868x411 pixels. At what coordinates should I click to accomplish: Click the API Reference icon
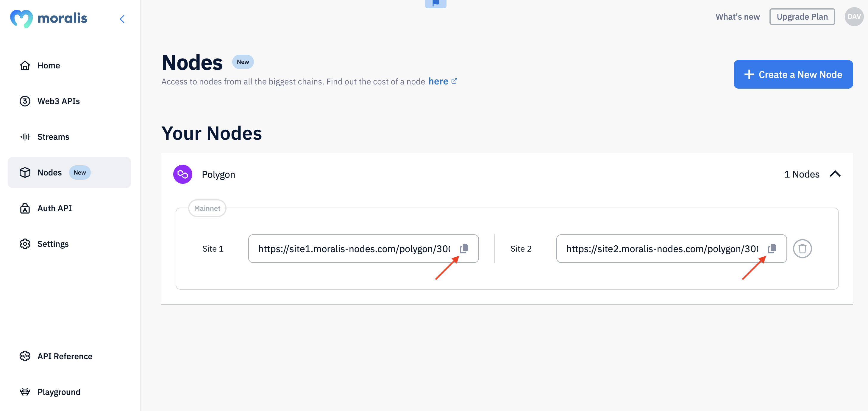point(24,356)
